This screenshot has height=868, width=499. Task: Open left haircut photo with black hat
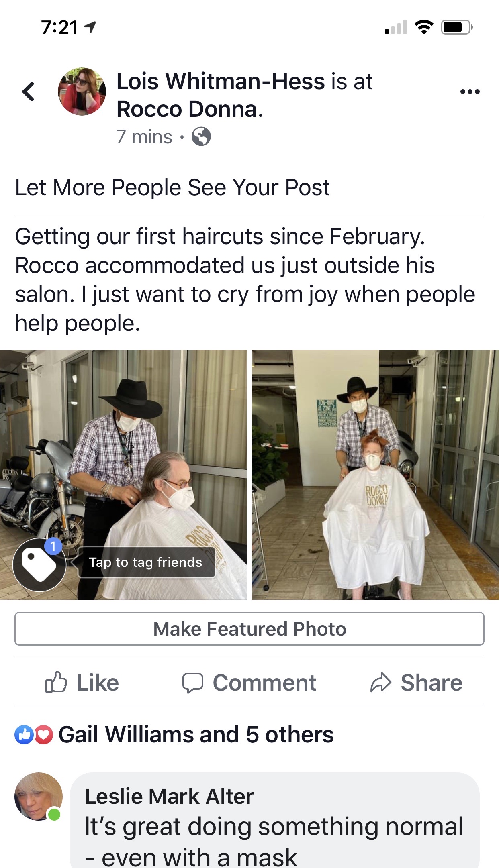123,475
